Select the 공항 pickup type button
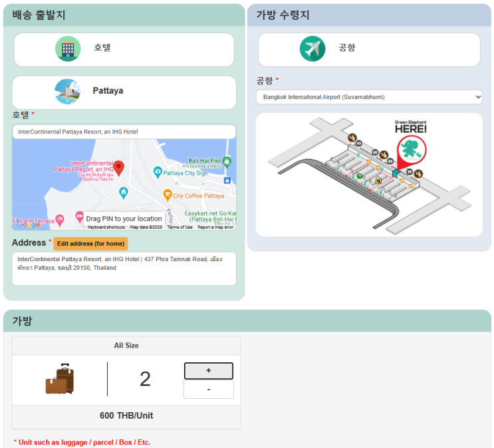This screenshot has width=494, height=448. pyautogui.click(x=369, y=50)
